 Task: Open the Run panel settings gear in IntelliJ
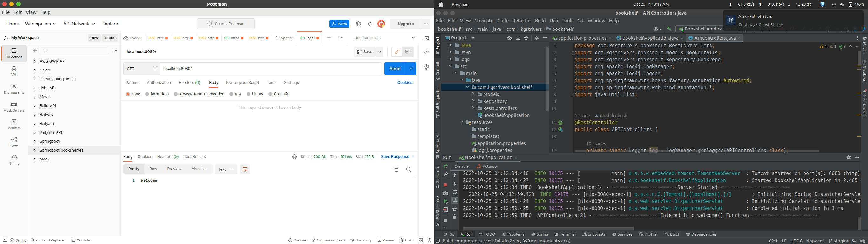848,157
